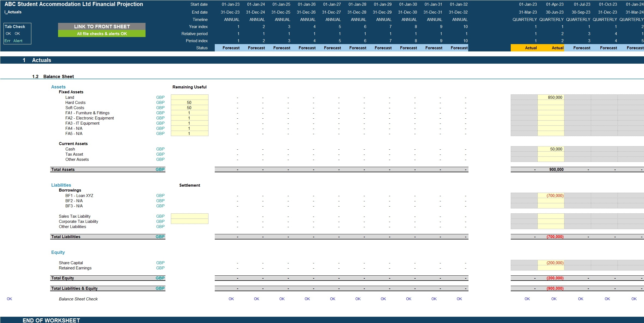
Task: Click the Balance Sheet Check OK under 2023 annual
Action: (x=231, y=299)
